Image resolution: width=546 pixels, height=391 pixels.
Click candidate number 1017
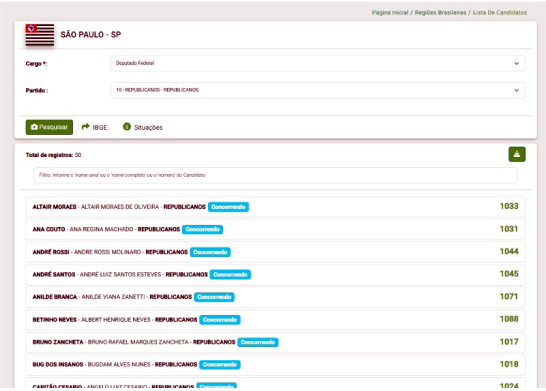coord(509,342)
